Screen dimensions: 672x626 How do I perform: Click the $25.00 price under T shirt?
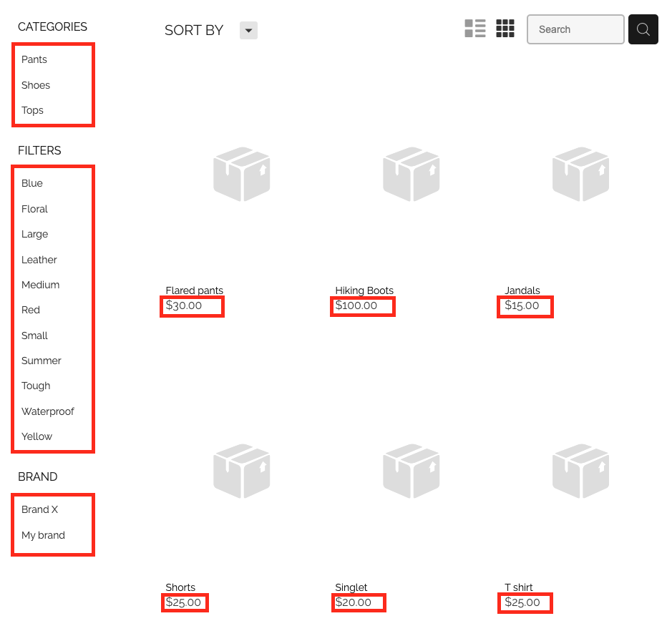522,602
